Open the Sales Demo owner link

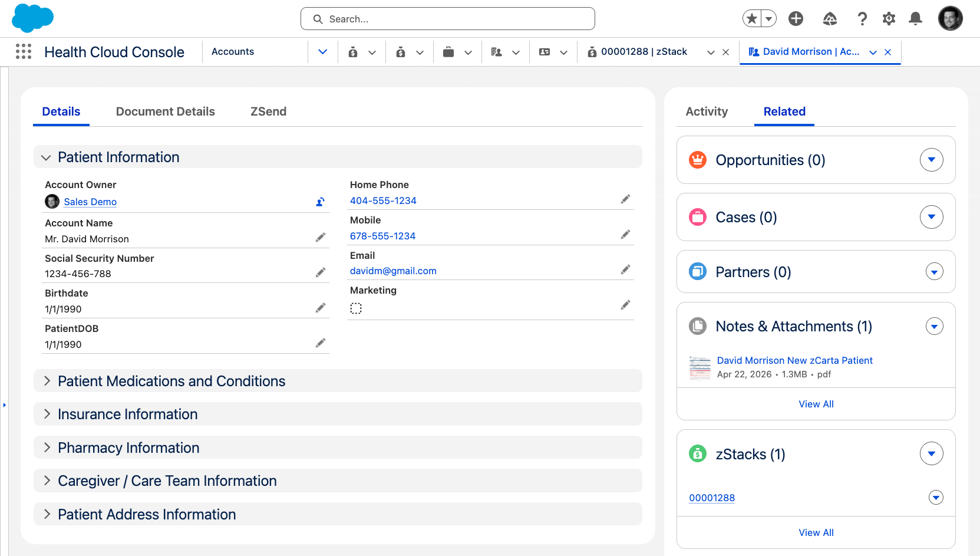click(x=90, y=202)
